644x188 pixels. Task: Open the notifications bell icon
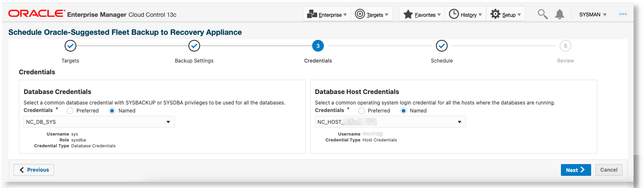pyautogui.click(x=559, y=14)
